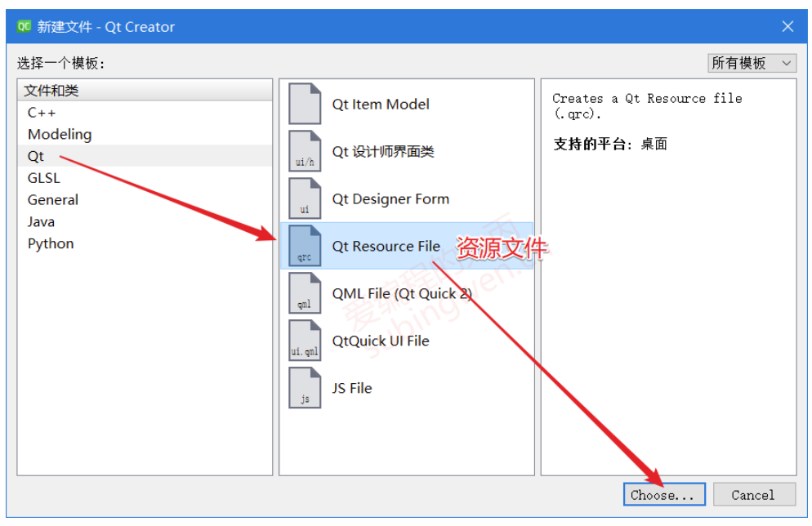Select the C++ category
The height and width of the screenshot is (526, 812).
(145, 113)
